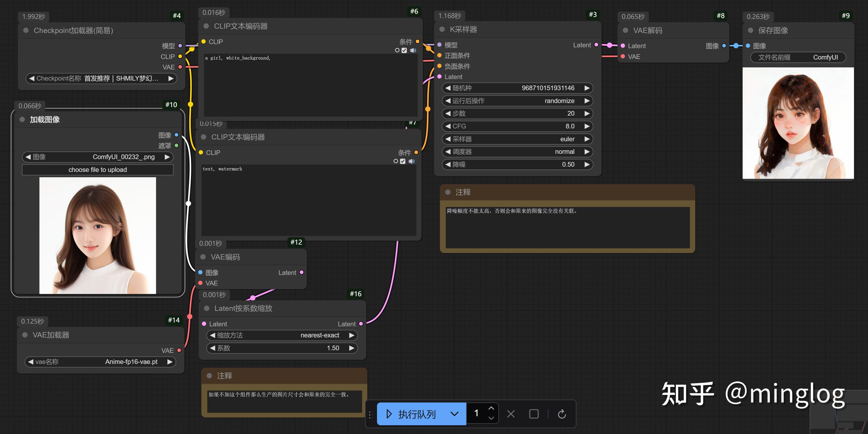Collapse the K采样器 node via its dot
868x434 pixels.
click(442, 29)
